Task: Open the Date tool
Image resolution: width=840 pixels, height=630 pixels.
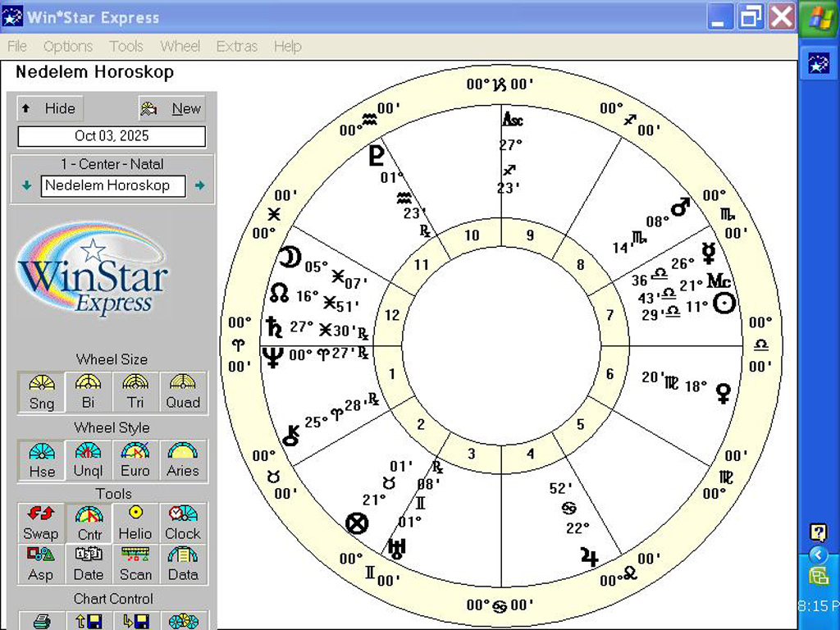Action: tap(88, 564)
